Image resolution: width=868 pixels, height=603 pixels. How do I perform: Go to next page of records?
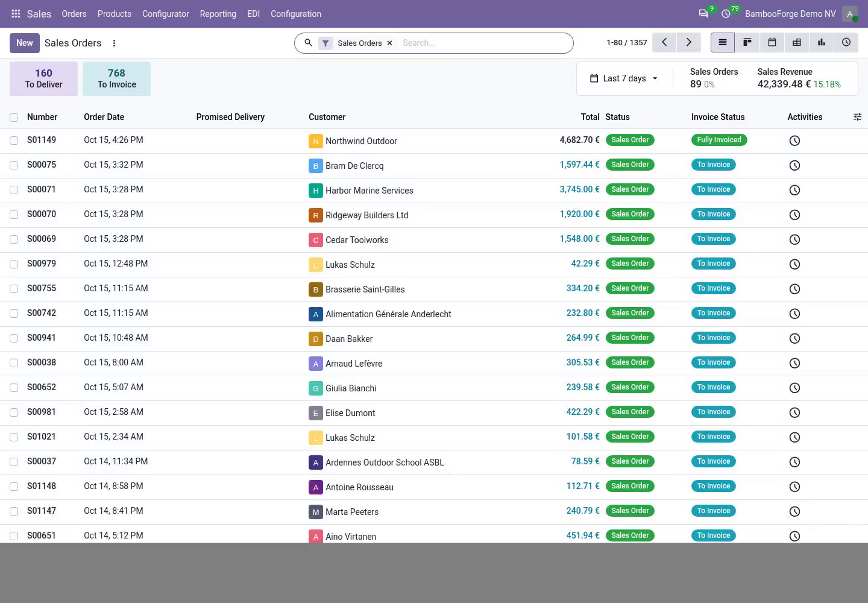688,43
